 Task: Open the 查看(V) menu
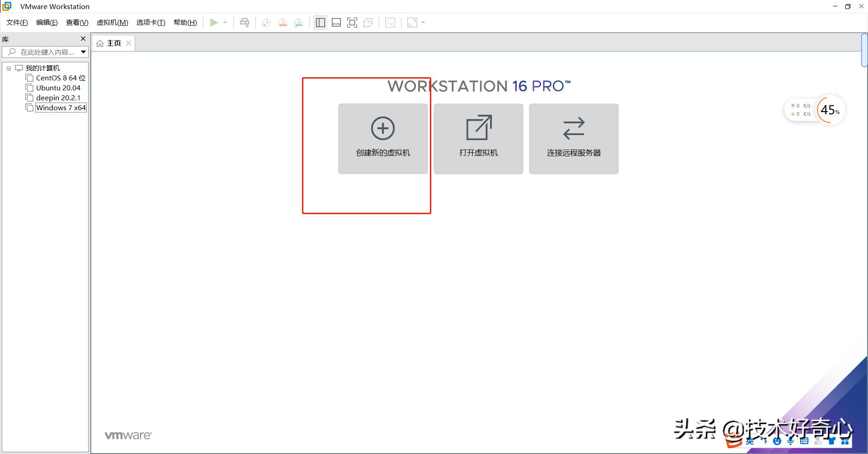(x=77, y=23)
